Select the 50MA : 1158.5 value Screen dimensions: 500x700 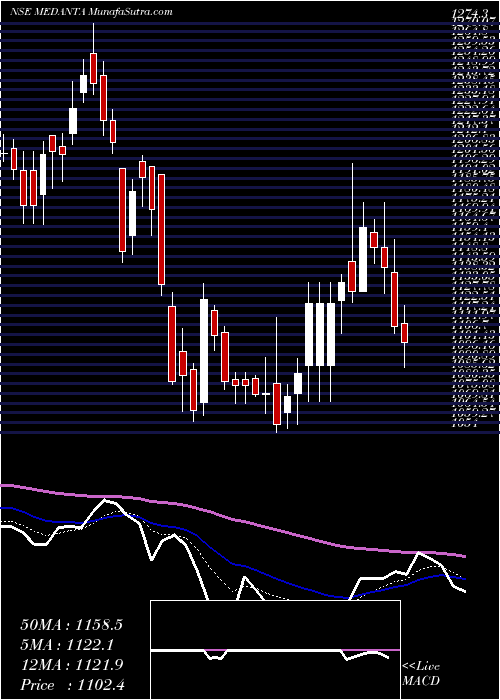(71, 625)
